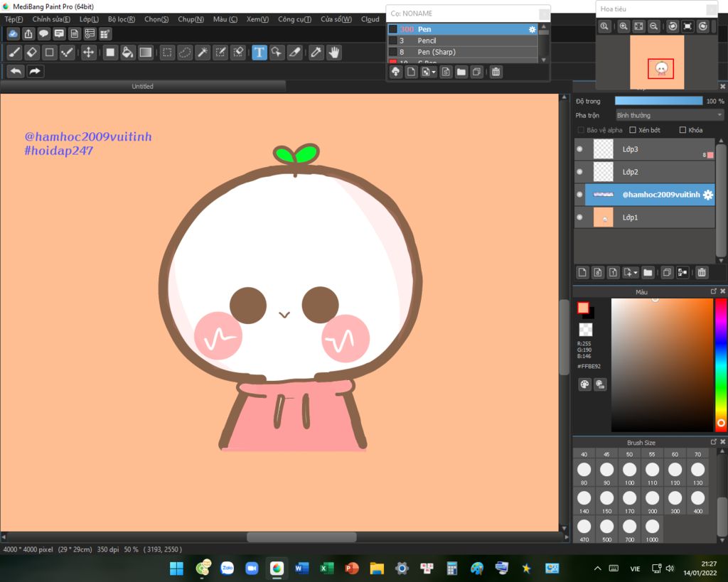Open the Pha trộn blend mode dropdown
The width and height of the screenshot is (728, 582).
(x=669, y=115)
